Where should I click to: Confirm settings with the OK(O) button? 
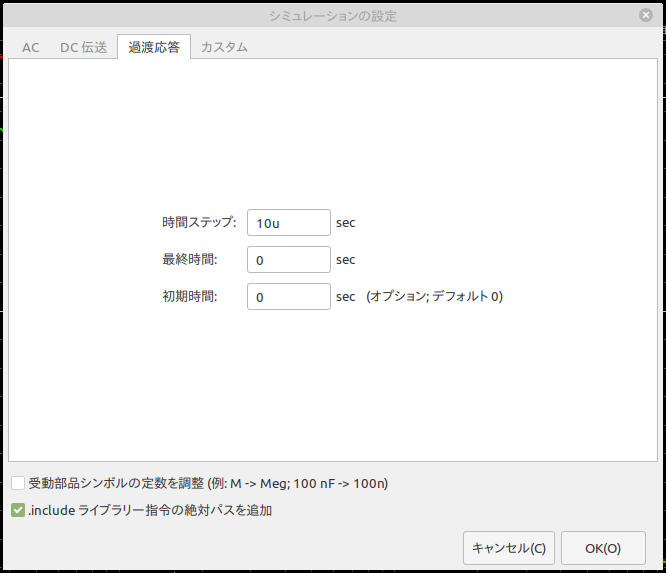[x=603, y=548]
